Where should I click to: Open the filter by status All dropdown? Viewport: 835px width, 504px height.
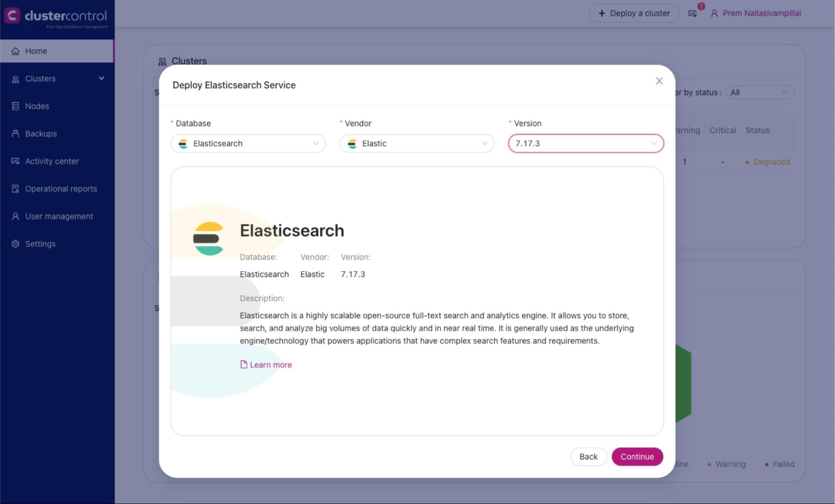(760, 92)
